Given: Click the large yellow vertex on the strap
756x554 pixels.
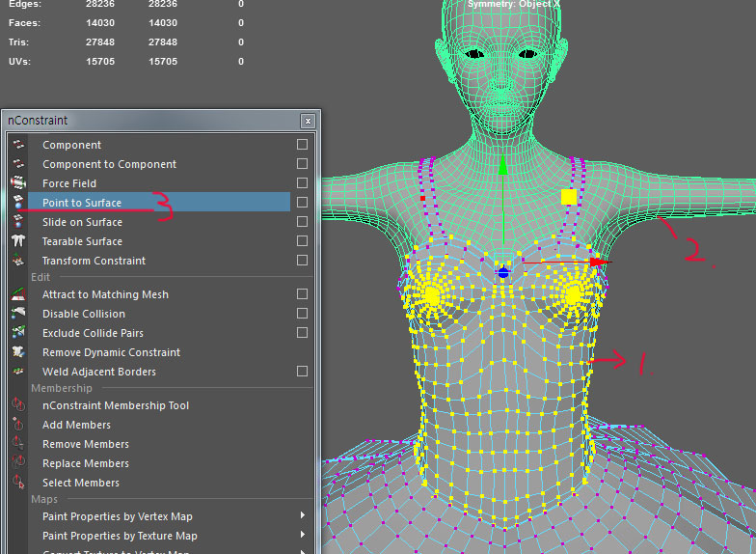Looking at the screenshot, I should (569, 197).
